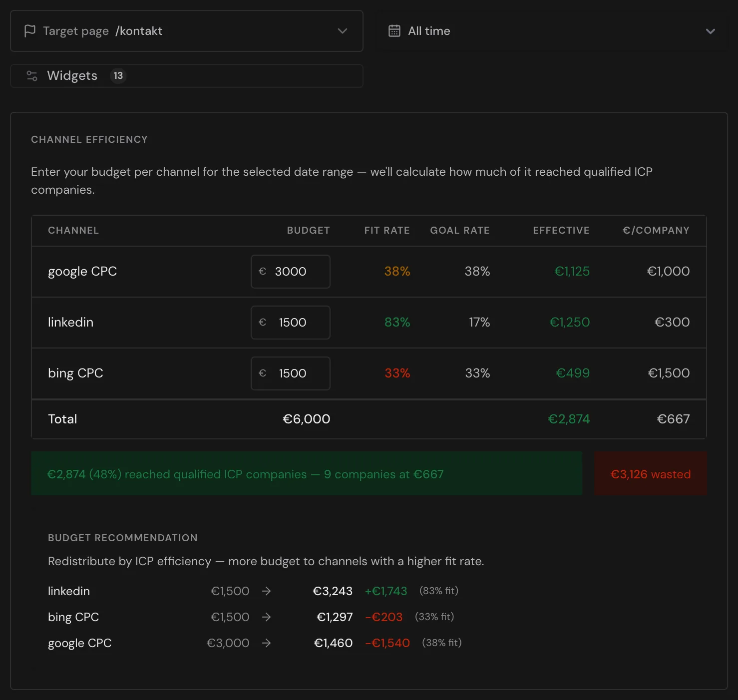Click the GOAL RATE column header
The image size is (738, 700).
pos(460,231)
